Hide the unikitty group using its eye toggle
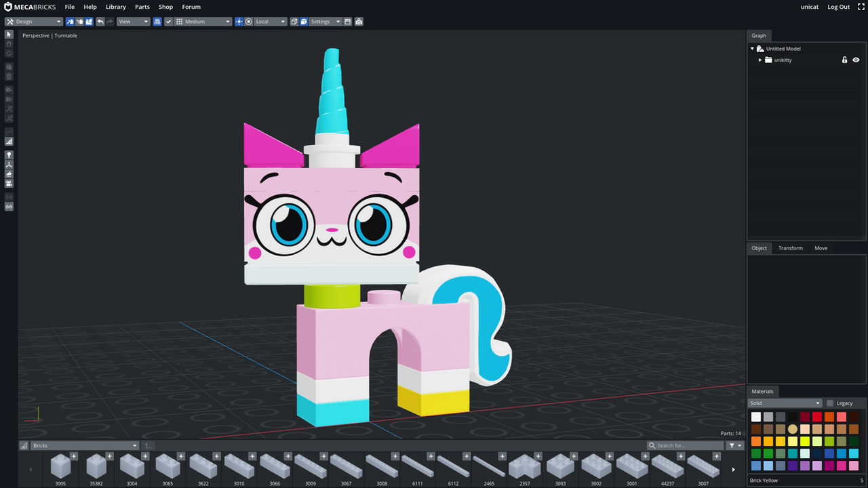This screenshot has width=868, height=488. tap(855, 60)
